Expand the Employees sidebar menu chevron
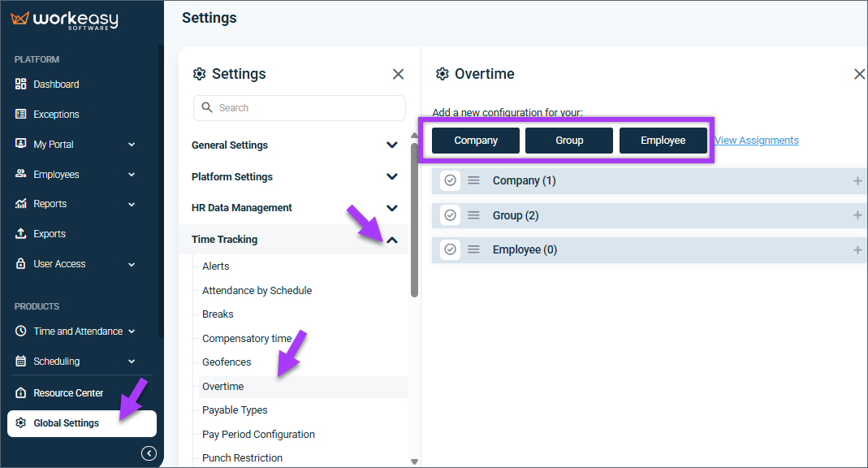Viewport: 868px width, 468px height. [132, 175]
